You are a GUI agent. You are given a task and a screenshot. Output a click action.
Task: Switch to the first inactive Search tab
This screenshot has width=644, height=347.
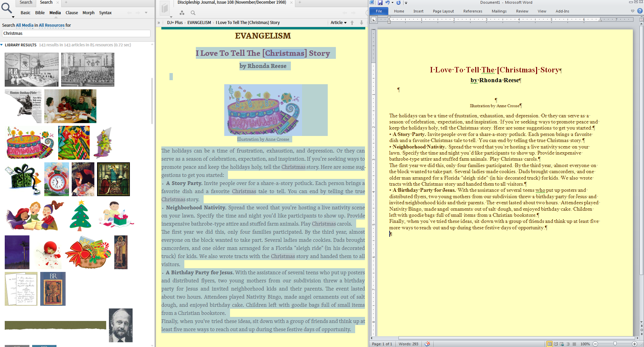[26, 2]
